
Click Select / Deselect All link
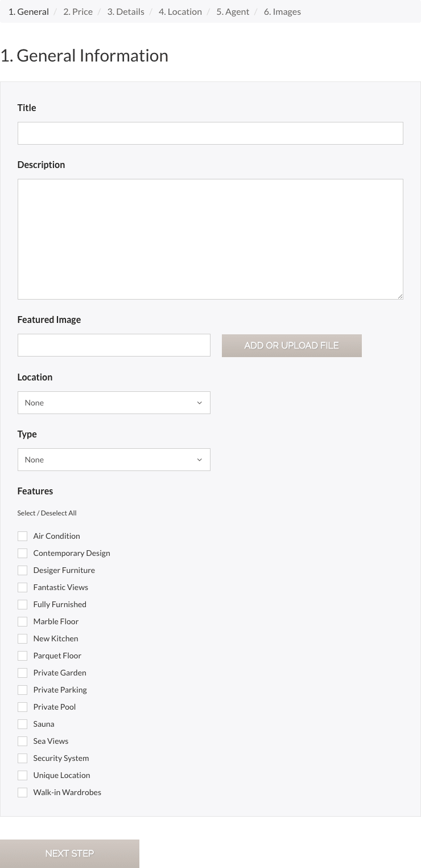click(47, 513)
